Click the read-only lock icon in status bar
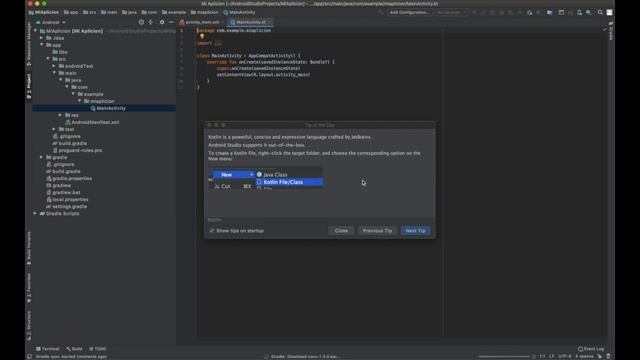 tap(600, 356)
